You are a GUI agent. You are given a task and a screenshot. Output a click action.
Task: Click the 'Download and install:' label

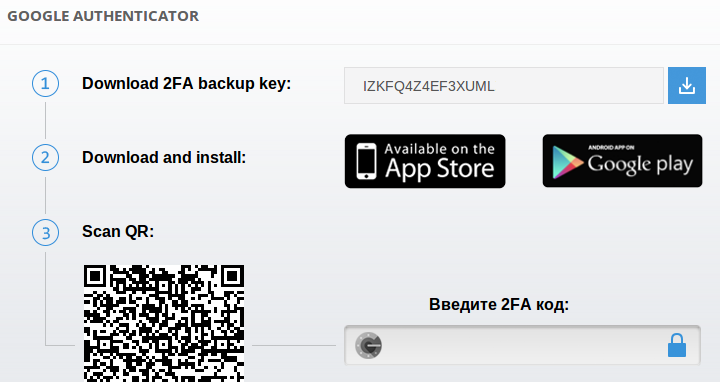click(x=164, y=157)
